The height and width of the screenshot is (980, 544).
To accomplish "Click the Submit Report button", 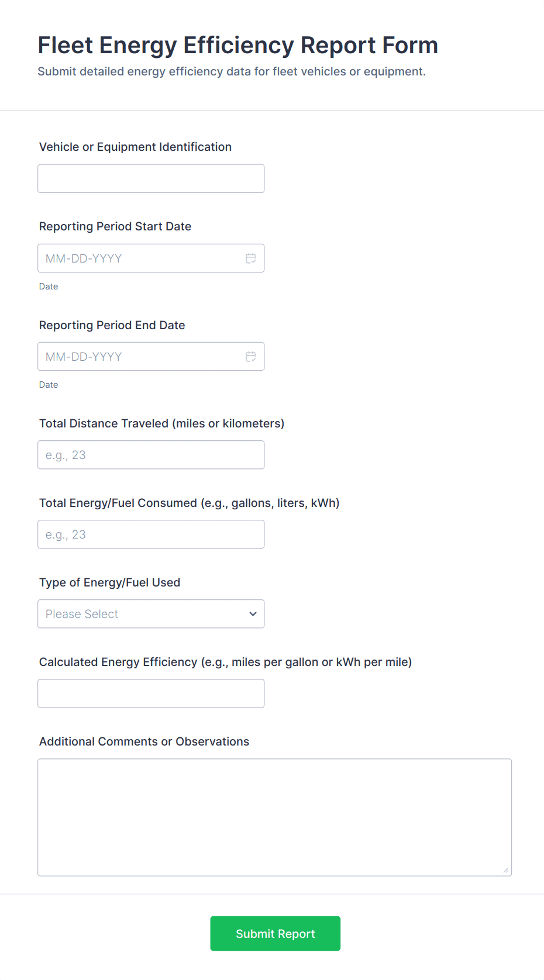I will coord(275,933).
